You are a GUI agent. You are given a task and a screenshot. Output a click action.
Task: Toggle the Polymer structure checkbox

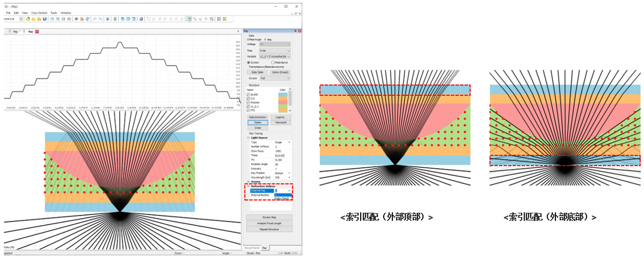(248, 103)
